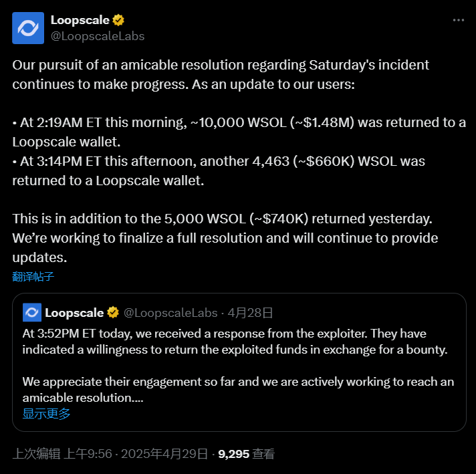Viewport: 476px width, 474px height.
Task: Open the quoted post's 4月28日 date
Action: point(251,312)
